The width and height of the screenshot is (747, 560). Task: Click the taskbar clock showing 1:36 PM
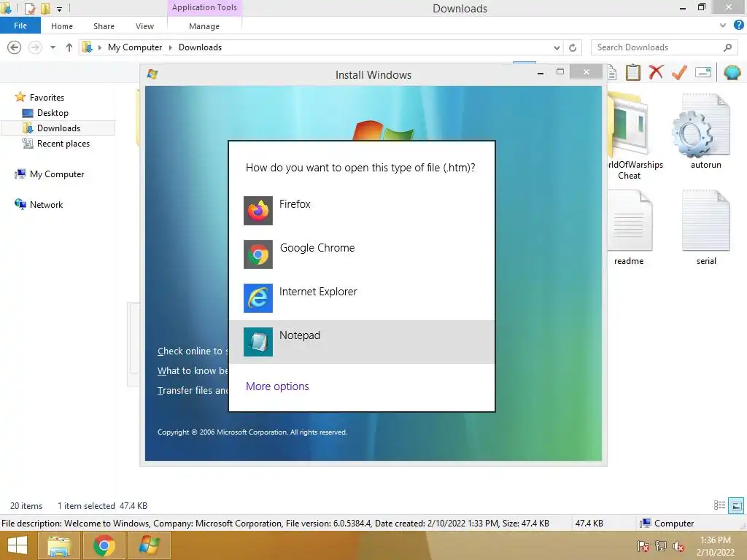pyautogui.click(x=715, y=546)
